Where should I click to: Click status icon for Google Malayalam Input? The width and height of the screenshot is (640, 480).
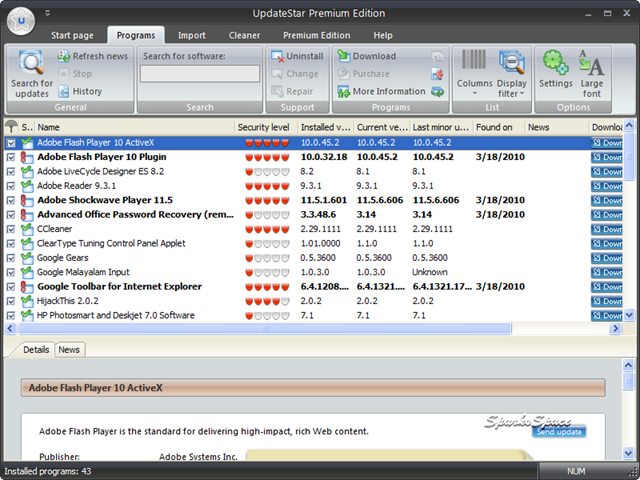click(27, 272)
